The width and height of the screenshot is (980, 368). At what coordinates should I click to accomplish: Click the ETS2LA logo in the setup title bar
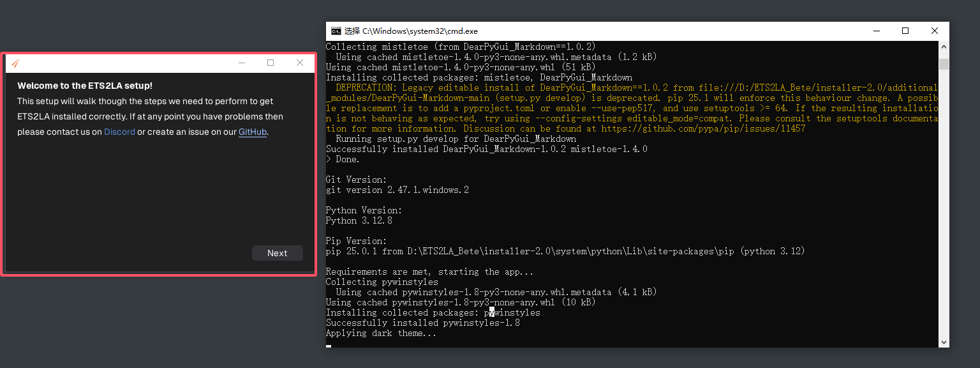pyautogui.click(x=15, y=63)
